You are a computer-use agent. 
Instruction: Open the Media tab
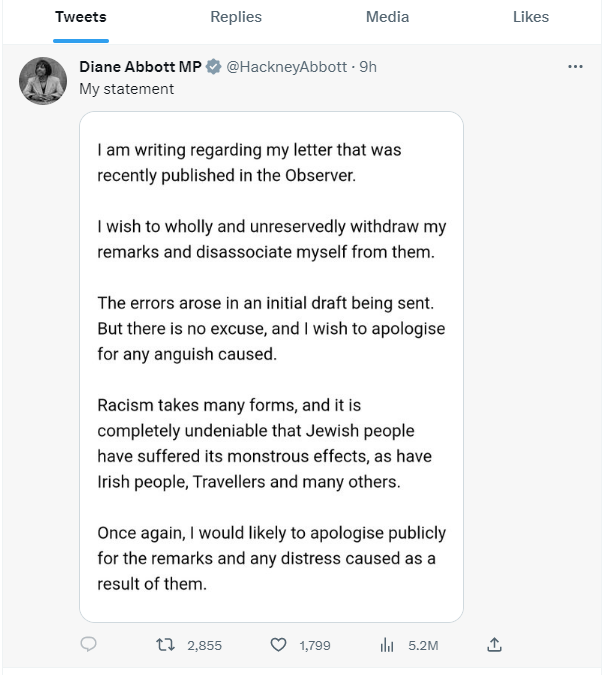[x=387, y=17]
